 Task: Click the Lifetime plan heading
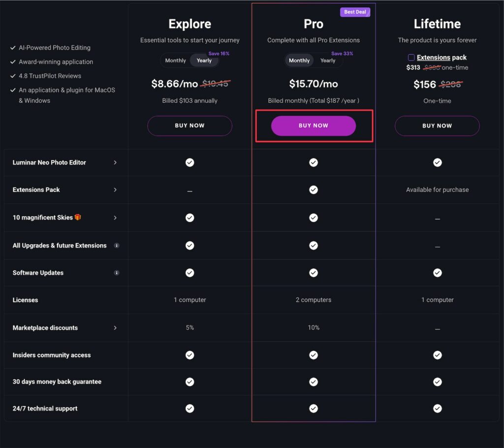pos(437,24)
